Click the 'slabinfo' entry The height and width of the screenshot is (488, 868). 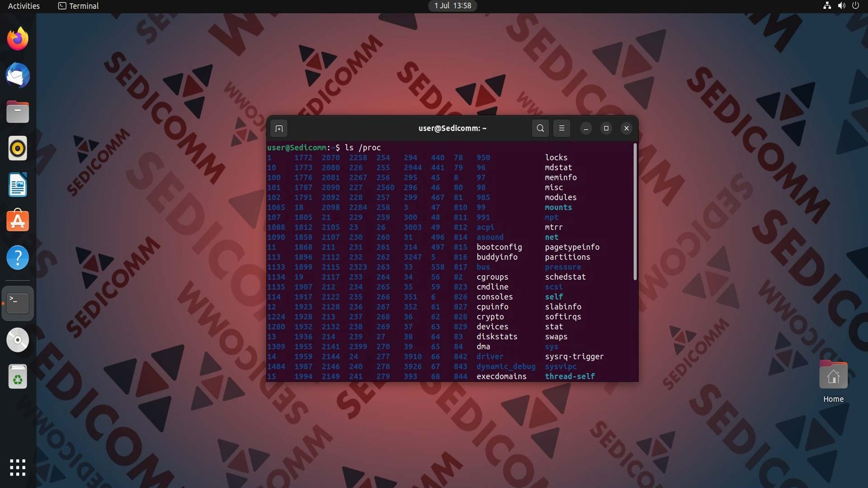(x=563, y=307)
